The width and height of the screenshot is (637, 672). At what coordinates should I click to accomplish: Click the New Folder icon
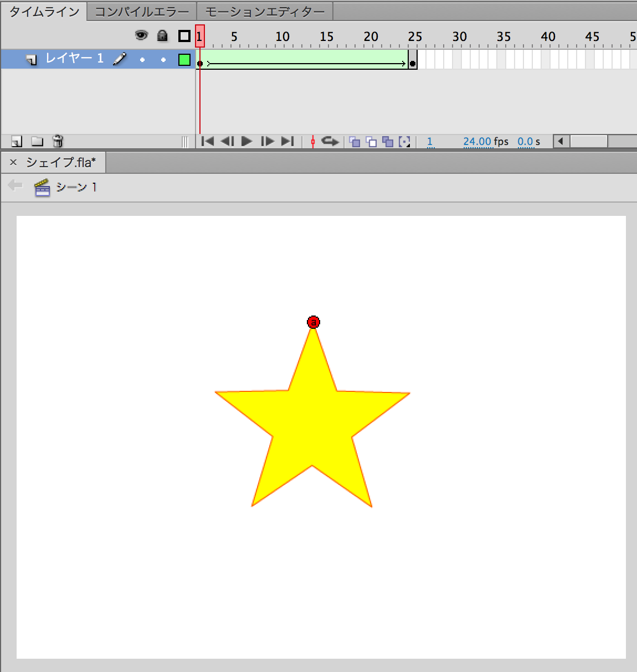37,142
